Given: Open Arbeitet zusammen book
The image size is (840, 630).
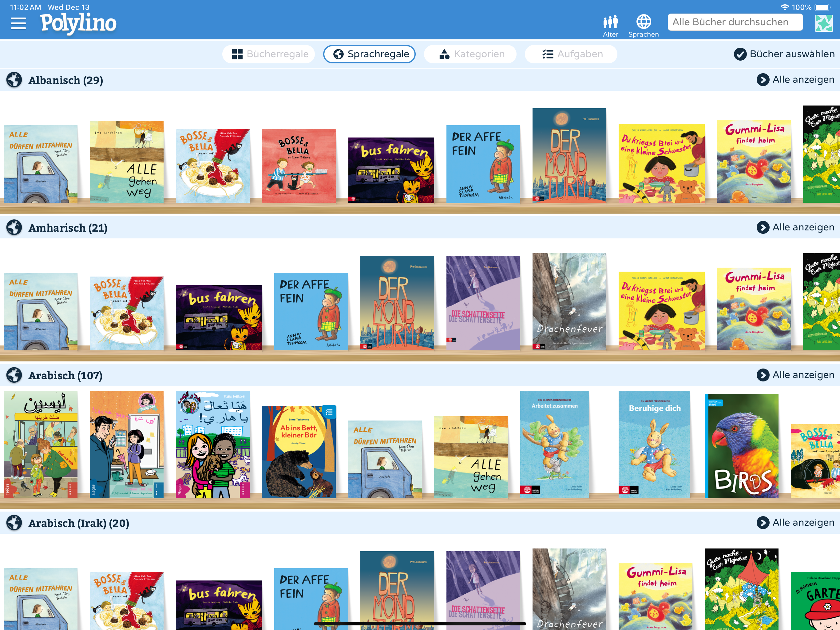Looking at the screenshot, I should pos(554,445).
